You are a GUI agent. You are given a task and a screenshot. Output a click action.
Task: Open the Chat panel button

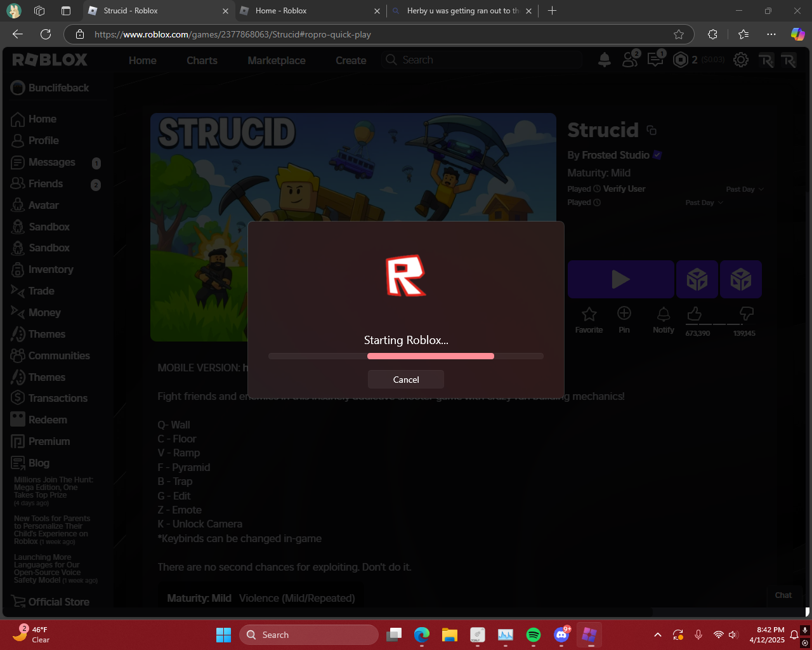[783, 595]
